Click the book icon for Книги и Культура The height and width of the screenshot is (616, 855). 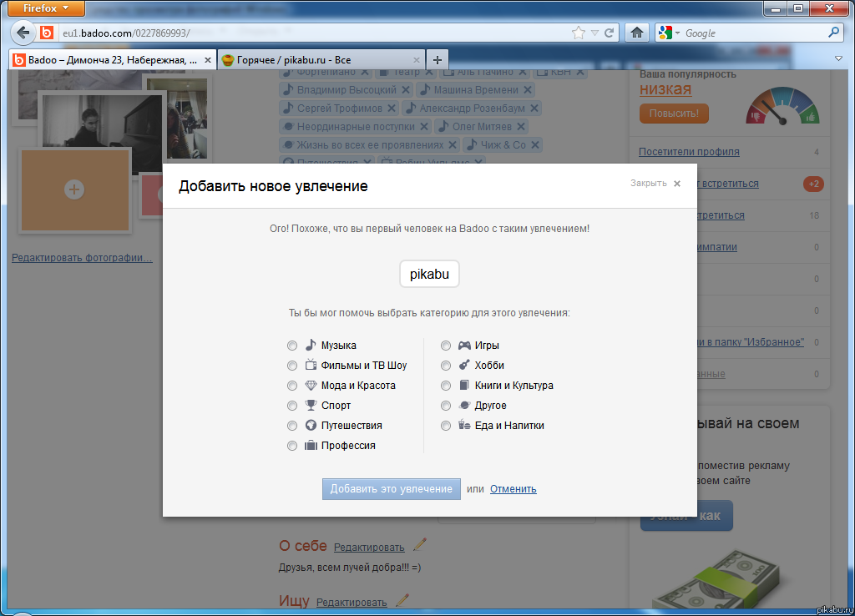(x=464, y=385)
